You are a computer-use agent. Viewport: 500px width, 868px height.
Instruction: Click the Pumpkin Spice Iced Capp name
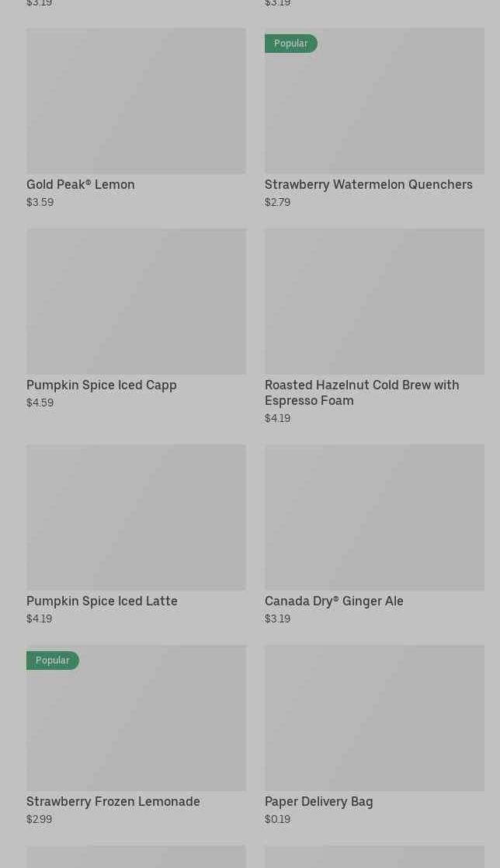102,385
